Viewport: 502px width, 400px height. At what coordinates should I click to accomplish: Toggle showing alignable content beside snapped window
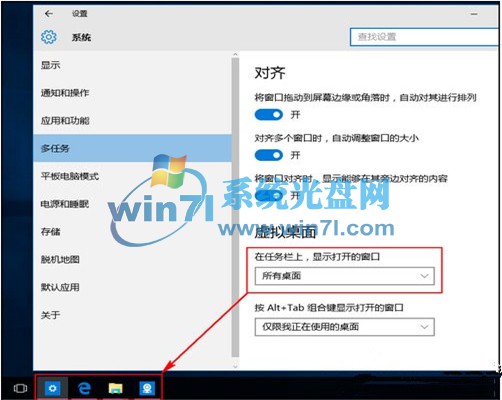269,195
